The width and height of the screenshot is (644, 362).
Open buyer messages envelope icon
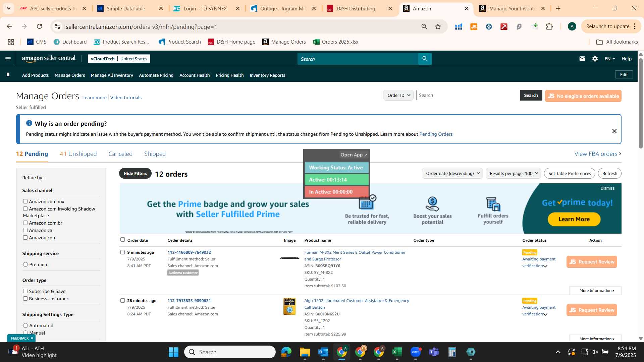[x=582, y=59]
